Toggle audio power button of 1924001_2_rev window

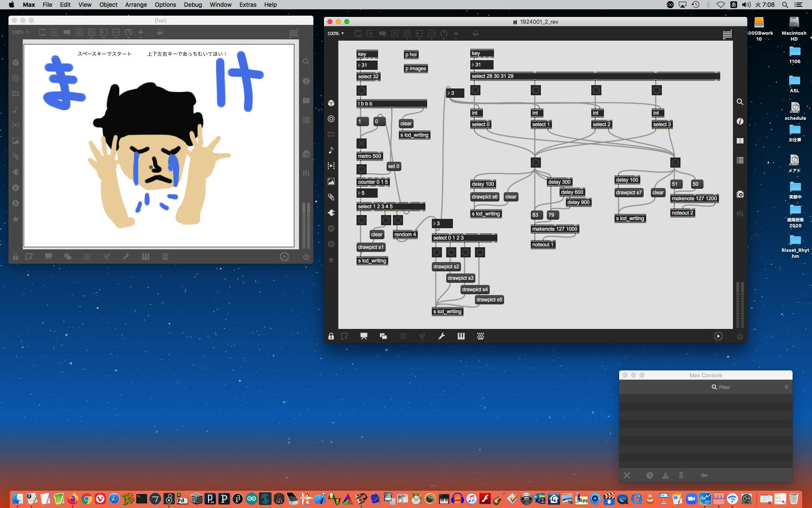740,336
